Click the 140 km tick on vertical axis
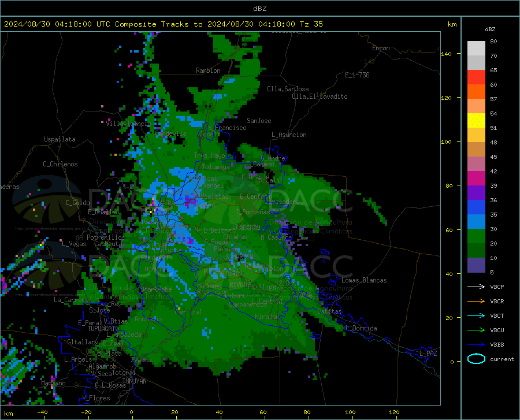This screenshot has height=420, width=520. (446, 54)
